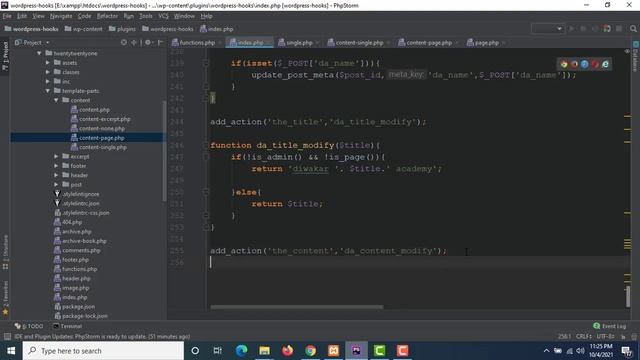
Task: Open in Internet Explorer icon in editor
Action: click(x=605, y=64)
